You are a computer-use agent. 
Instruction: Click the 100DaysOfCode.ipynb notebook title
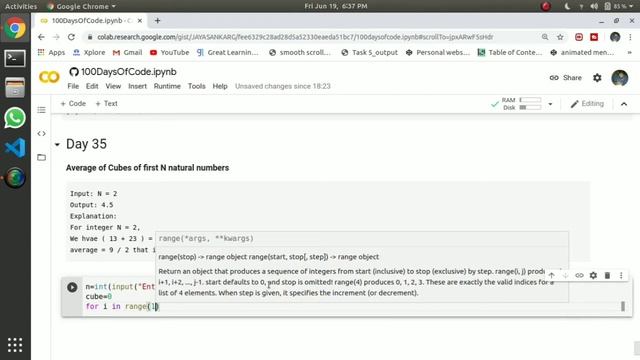[129, 72]
